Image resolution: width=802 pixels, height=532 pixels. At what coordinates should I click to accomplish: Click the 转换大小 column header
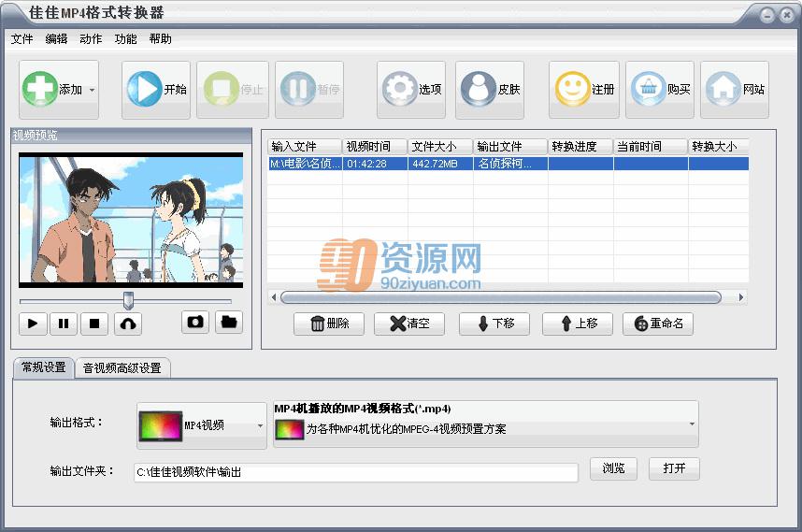click(719, 147)
